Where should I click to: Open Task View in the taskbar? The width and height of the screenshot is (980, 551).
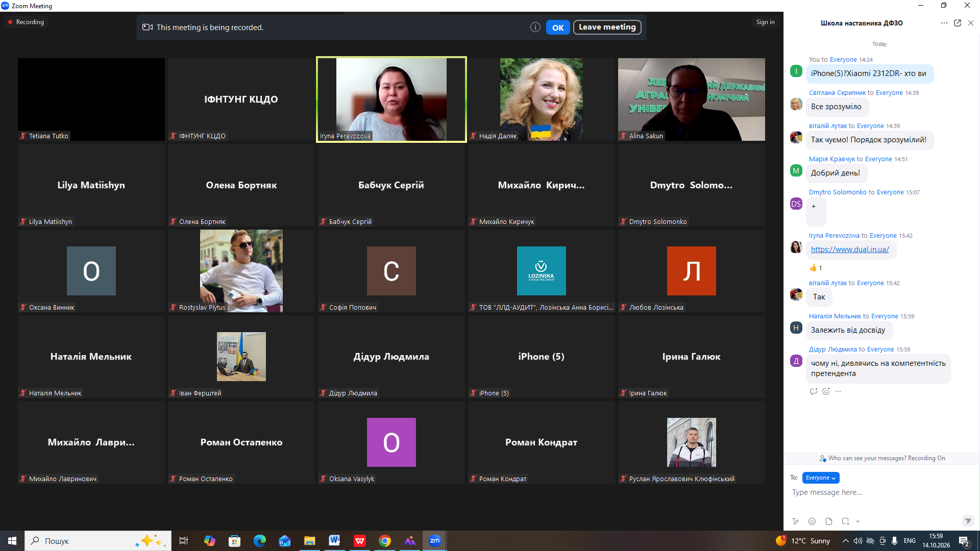pyautogui.click(x=184, y=541)
